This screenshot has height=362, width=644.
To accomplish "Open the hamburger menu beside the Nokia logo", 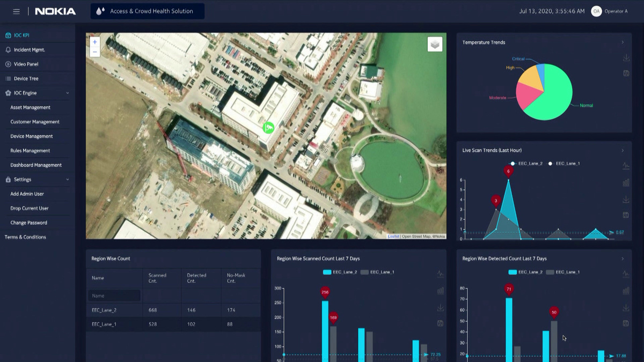I will coord(16,11).
